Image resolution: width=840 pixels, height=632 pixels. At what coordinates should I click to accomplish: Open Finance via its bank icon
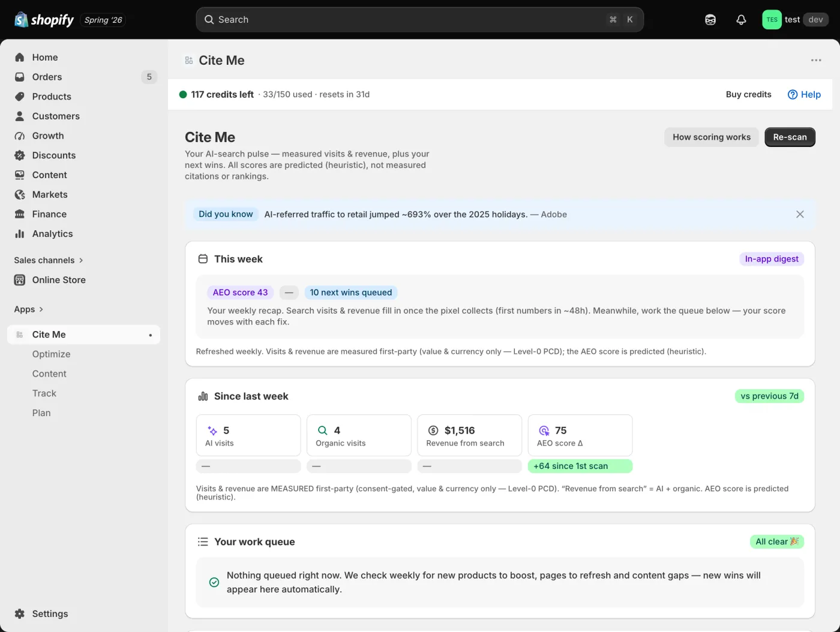pos(20,214)
